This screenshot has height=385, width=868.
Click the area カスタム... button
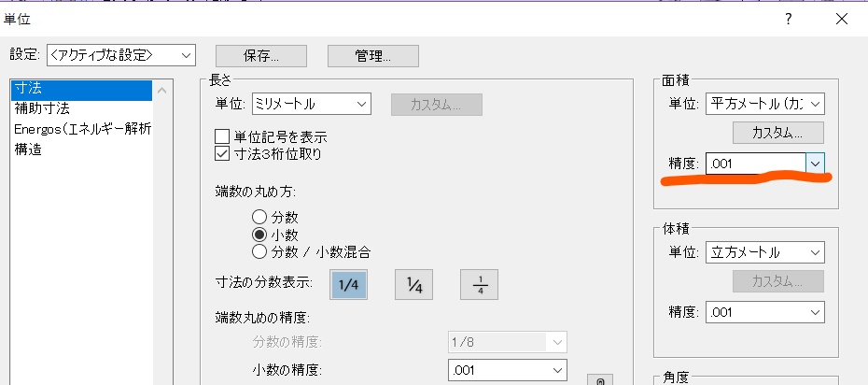778,132
